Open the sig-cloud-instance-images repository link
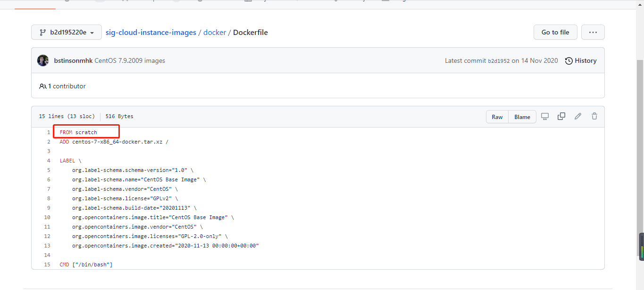The image size is (644, 290). (x=151, y=33)
